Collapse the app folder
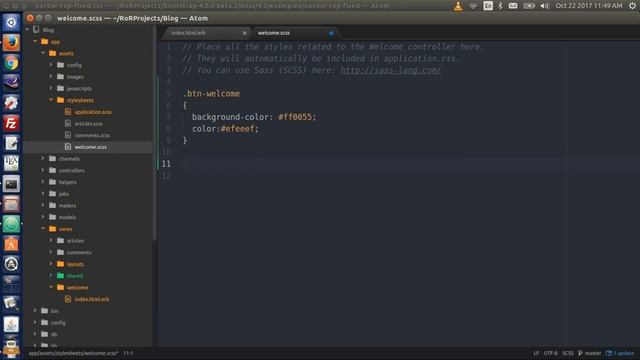 35,41
